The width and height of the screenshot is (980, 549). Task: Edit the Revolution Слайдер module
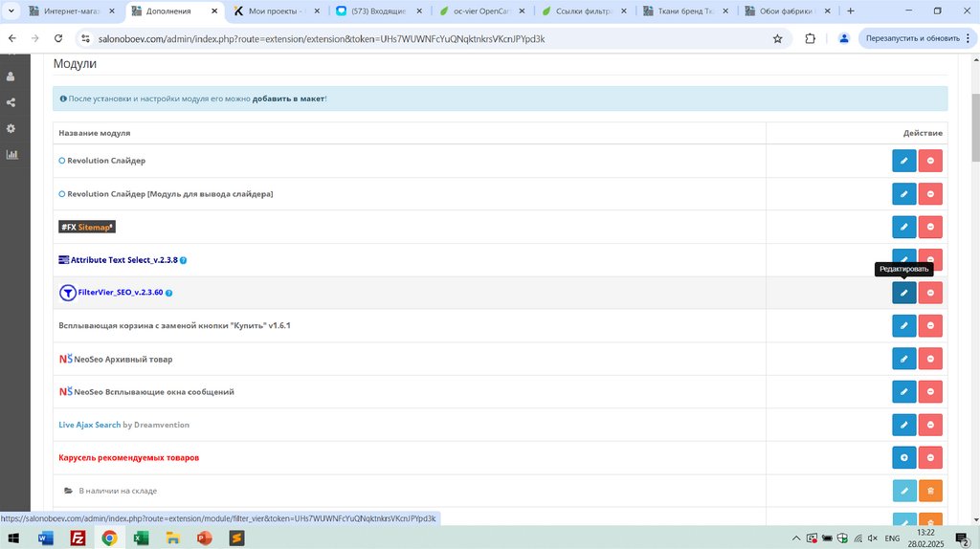point(903,161)
